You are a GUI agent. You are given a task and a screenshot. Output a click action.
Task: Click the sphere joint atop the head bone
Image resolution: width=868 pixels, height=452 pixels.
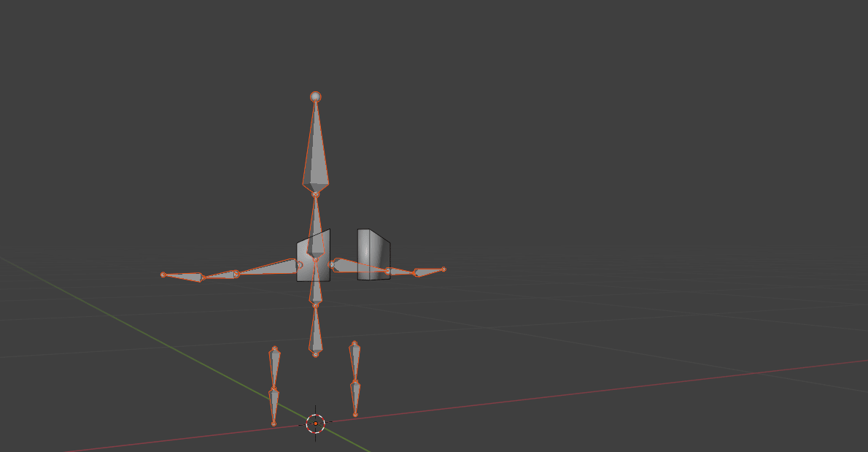coord(315,96)
